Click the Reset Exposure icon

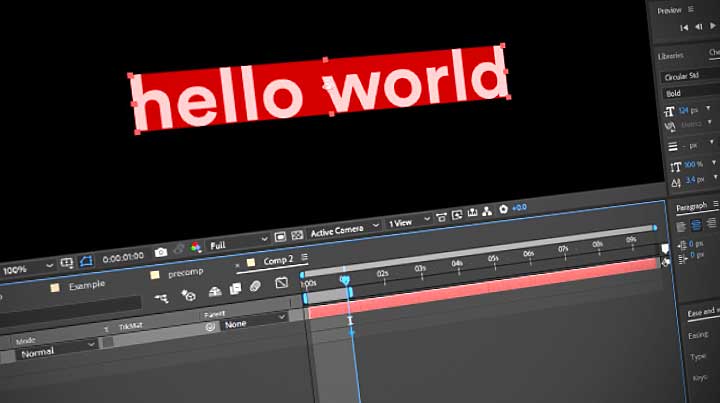point(503,209)
